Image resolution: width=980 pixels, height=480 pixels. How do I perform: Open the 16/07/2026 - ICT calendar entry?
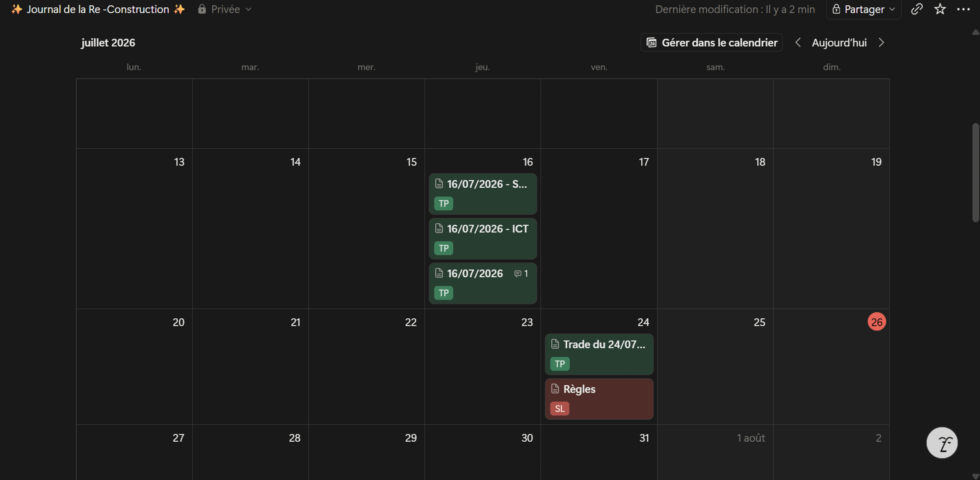click(x=483, y=239)
